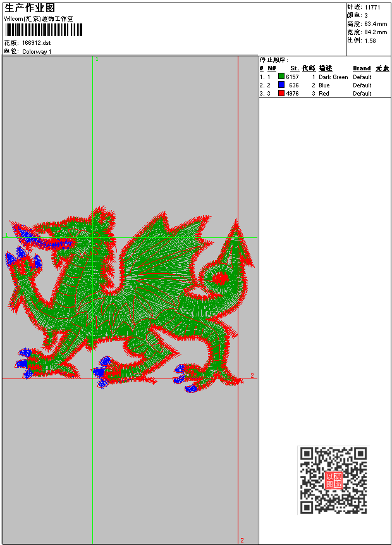Click the 'Brand' column header
The image size is (392, 545).
(x=362, y=68)
